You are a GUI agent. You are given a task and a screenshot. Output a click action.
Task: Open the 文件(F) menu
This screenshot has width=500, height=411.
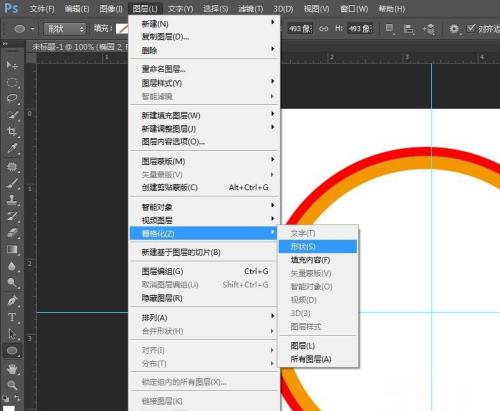coord(42,9)
